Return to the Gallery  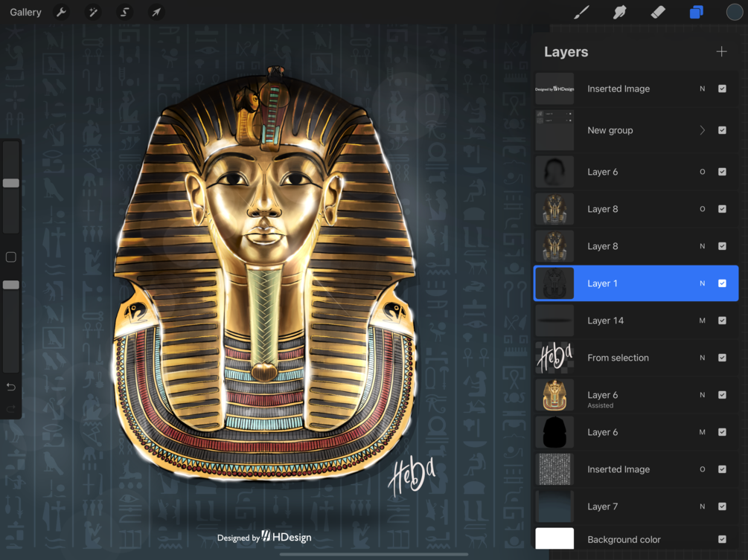[25, 12]
